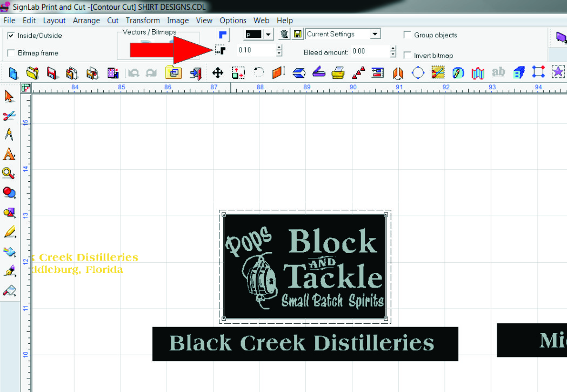Viewport: 567px width, 392px height.
Task: Open the Arrange menu
Action: tap(86, 21)
